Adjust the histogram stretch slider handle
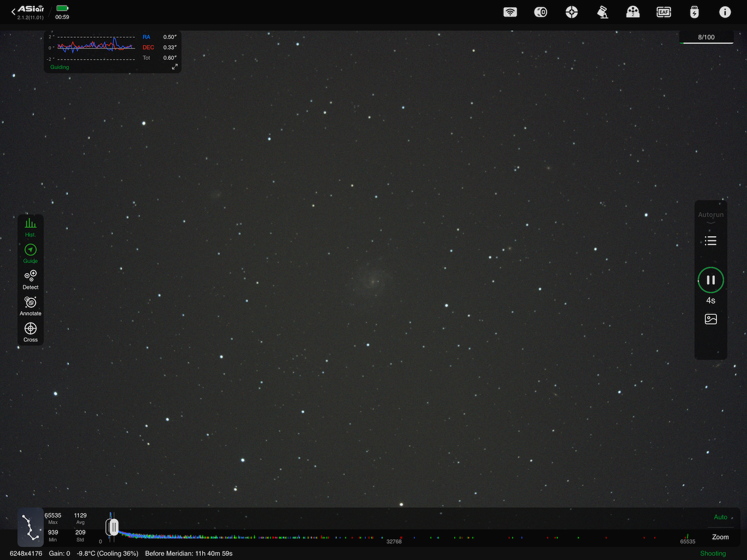 click(x=112, y=527)
